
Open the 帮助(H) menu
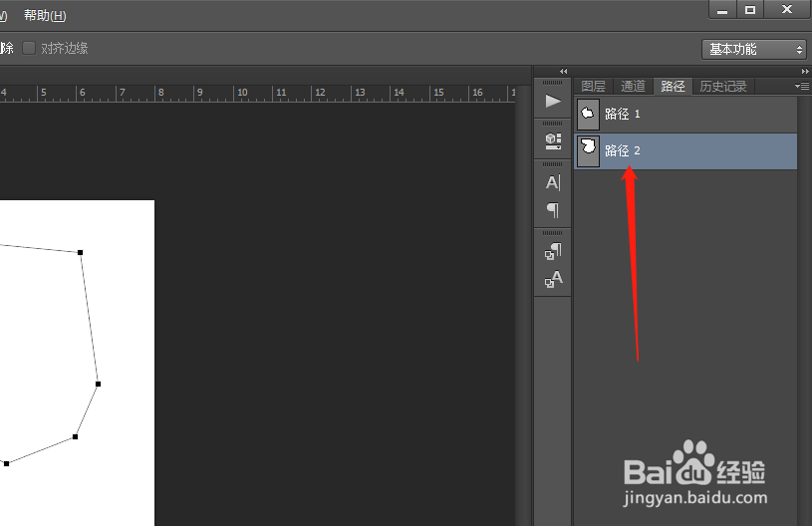coord(45,16)
